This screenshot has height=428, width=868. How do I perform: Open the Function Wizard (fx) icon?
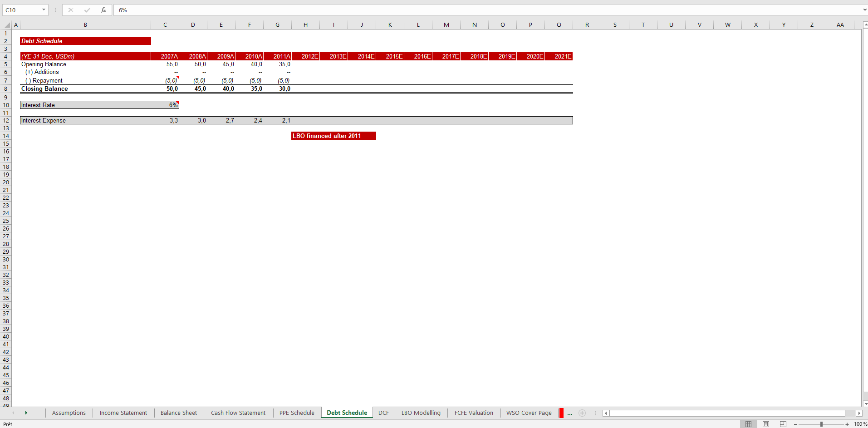pos(103,10)
